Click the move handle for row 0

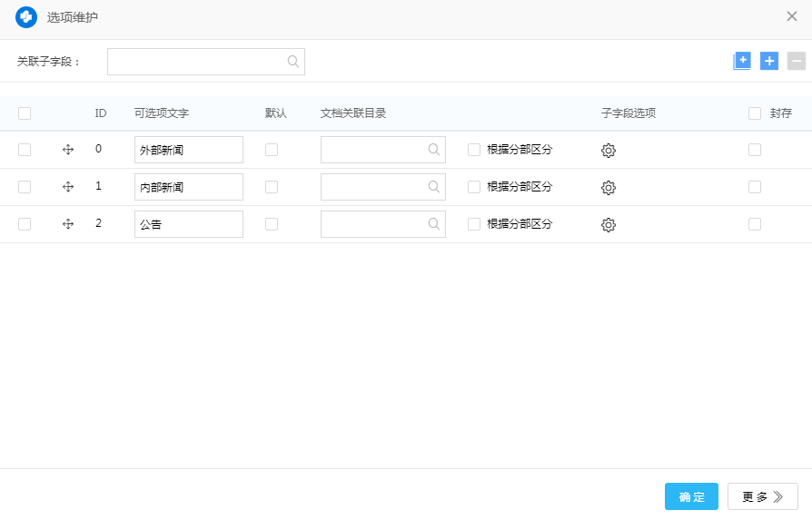pyautogui.click(x=68, y=150)
